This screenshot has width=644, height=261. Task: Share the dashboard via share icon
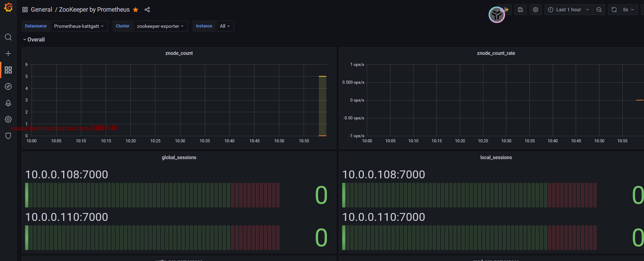[x=147, y=10]
